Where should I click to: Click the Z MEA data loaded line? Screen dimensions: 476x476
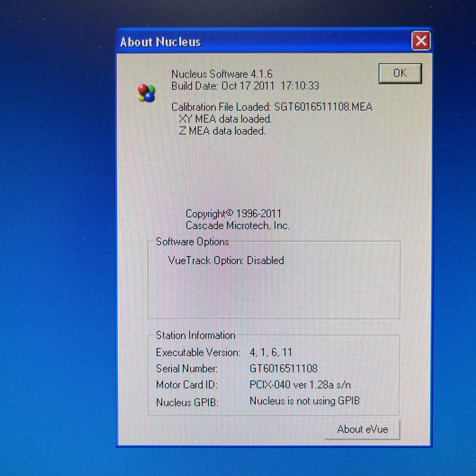pos(222,131)
